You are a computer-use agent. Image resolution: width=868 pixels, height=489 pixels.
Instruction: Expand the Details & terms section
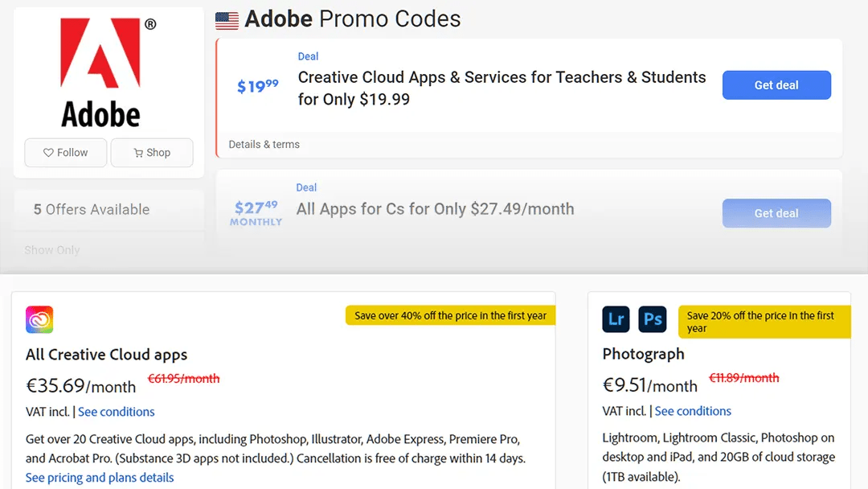[264, 145]
